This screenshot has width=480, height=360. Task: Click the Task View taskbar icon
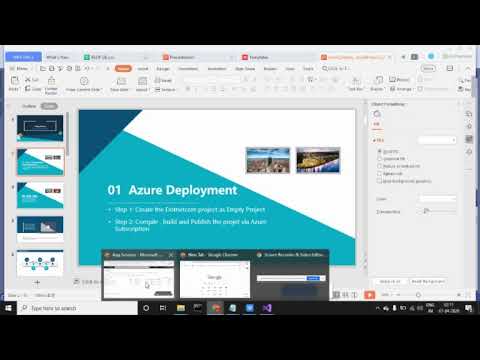[x=163, y=308]
